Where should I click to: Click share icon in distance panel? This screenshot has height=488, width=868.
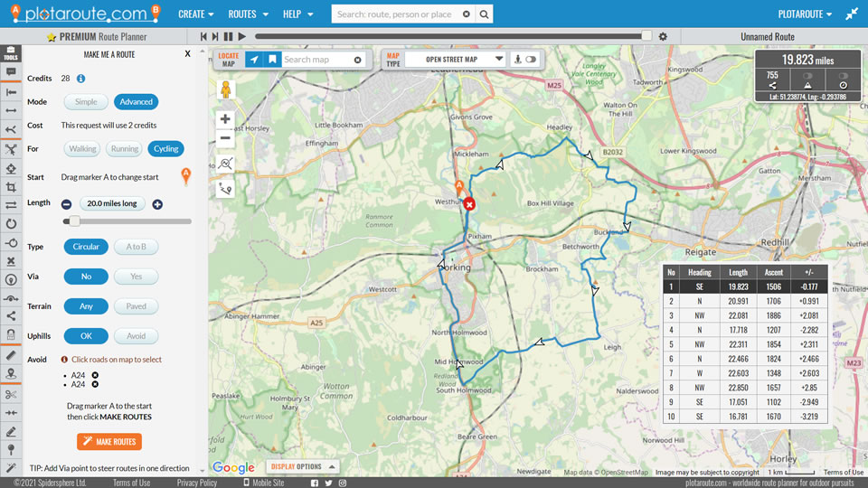click(x=772, y=85)
